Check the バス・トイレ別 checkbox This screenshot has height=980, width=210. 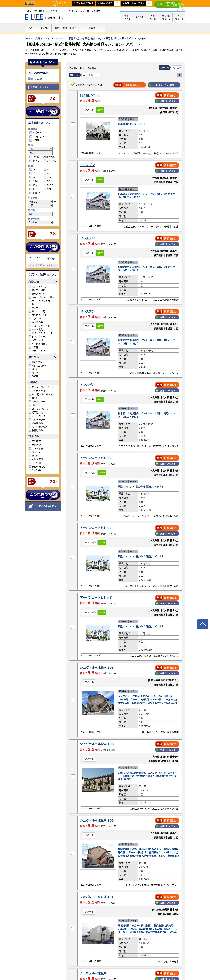(30, 287)
